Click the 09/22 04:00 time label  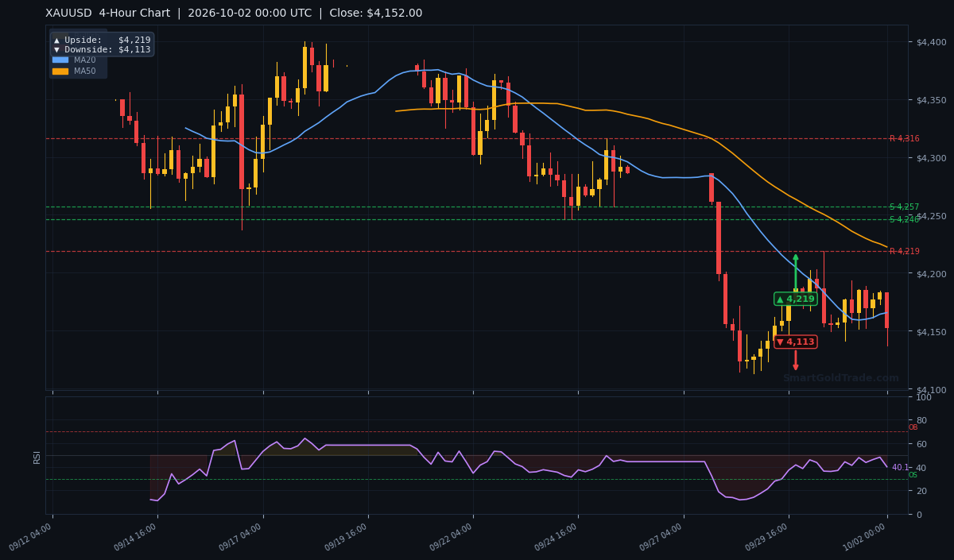click(x=452, y=537)
